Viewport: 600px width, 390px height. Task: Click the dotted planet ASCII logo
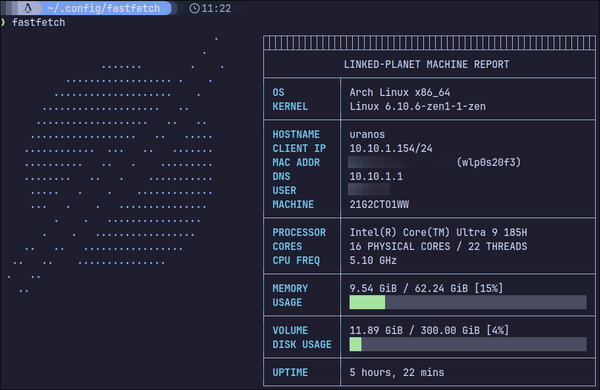[115, 165]
